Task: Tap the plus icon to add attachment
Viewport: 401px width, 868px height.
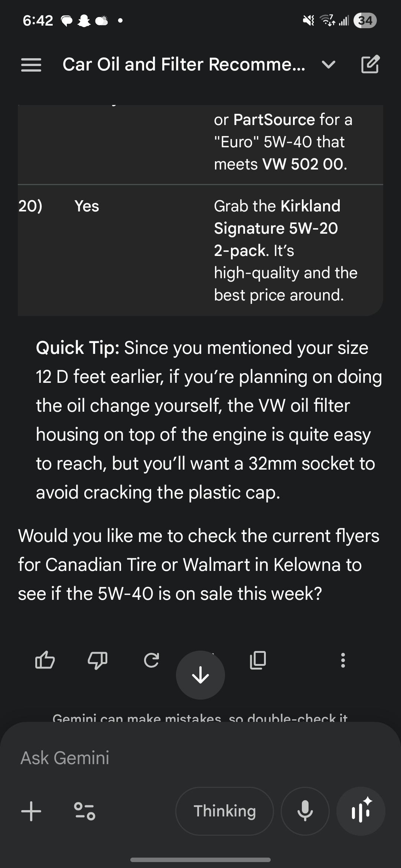Action: point(31,811)
